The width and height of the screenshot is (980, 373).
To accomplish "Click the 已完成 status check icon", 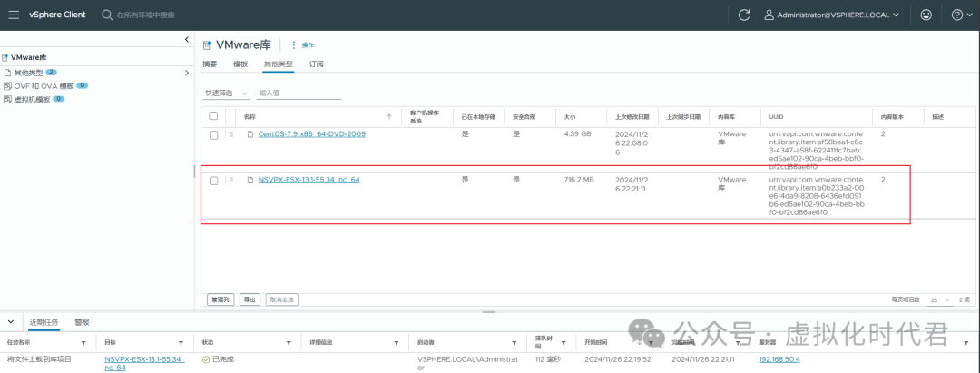I will coord(206,360).
